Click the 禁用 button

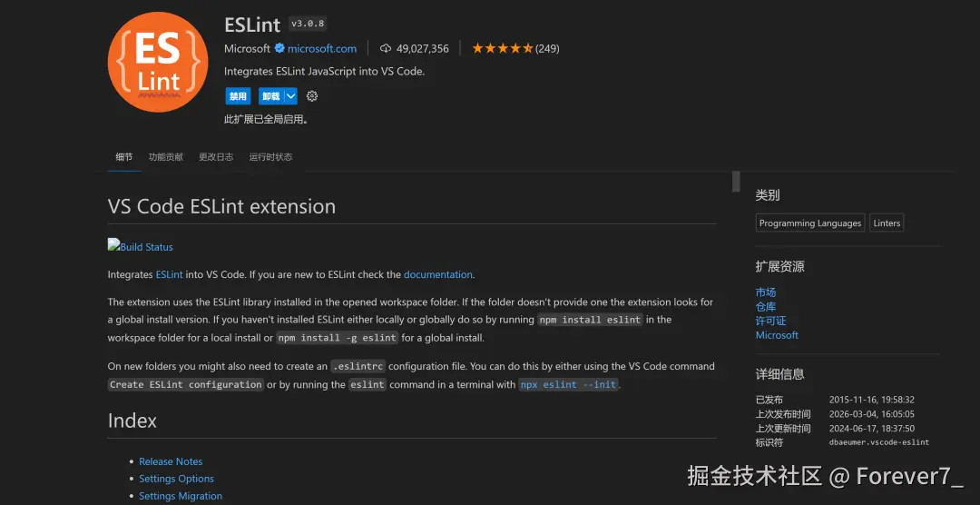(238, 96)
